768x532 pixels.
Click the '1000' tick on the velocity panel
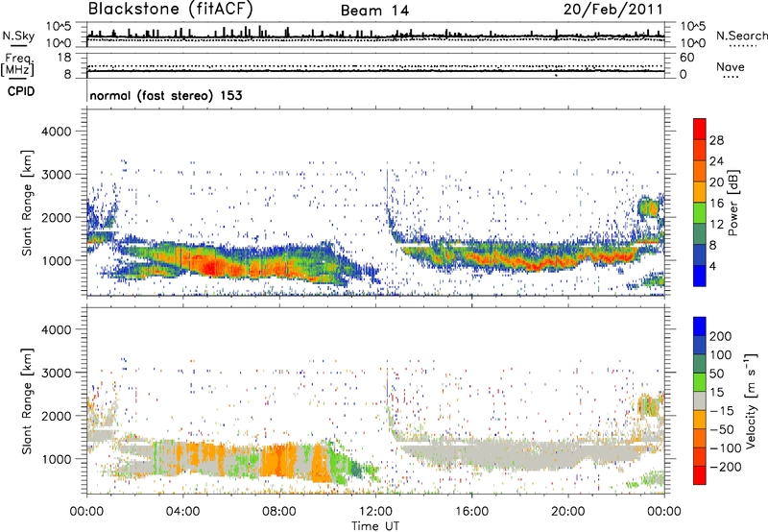coord(56,459)
